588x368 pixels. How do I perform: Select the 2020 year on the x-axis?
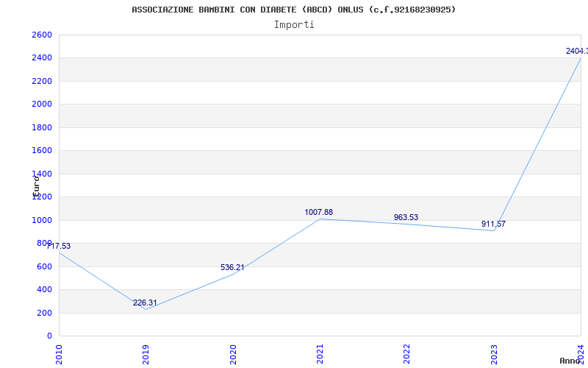click(233, 353)
